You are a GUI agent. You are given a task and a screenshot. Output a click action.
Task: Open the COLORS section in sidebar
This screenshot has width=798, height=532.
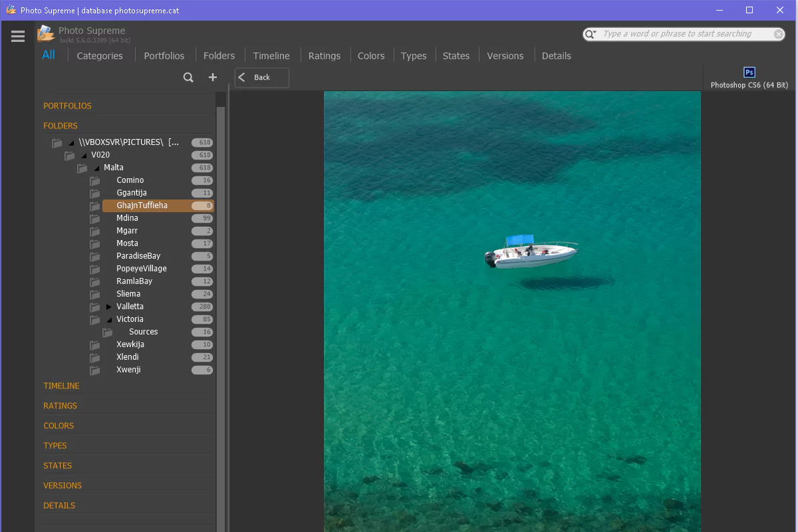(x=59, y=426)
